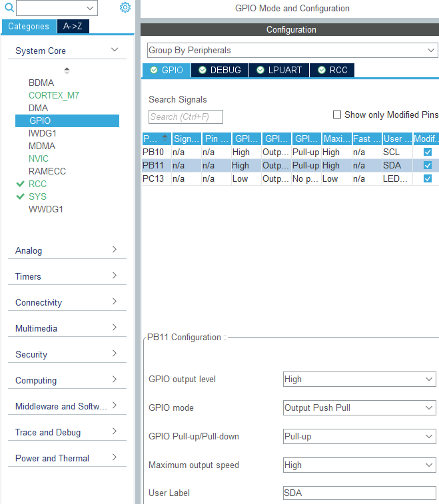Open the settings gear icon
The height and width of the screenshot is (504, 439).
[x=125, y=7]
